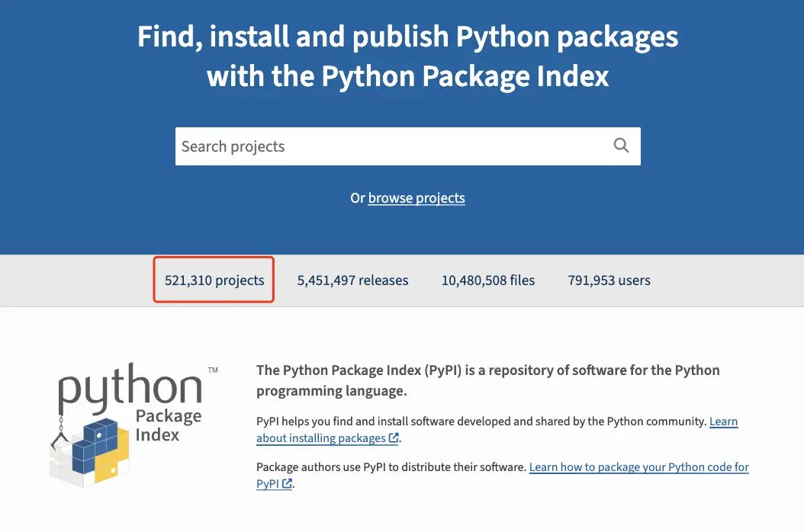
Task: Click the magnifying glass search icon
Action: (x=621, y=146)
